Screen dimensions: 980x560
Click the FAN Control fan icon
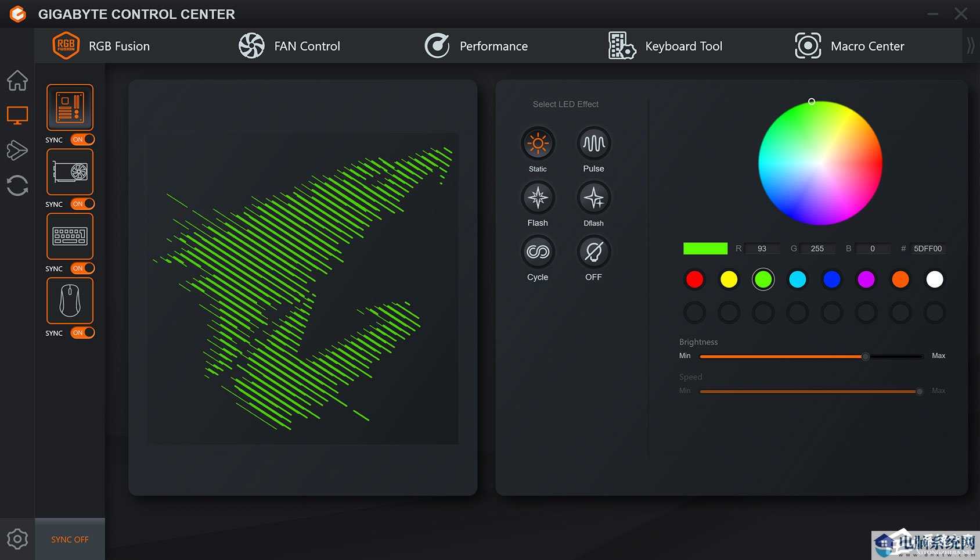(x=251, y=46)
